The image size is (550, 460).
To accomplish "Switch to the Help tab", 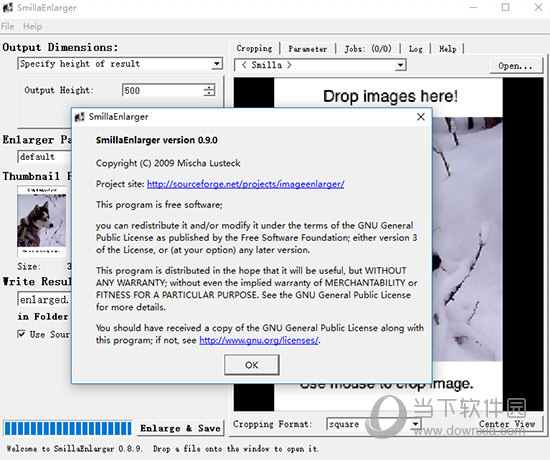I will tap(448, 49).
